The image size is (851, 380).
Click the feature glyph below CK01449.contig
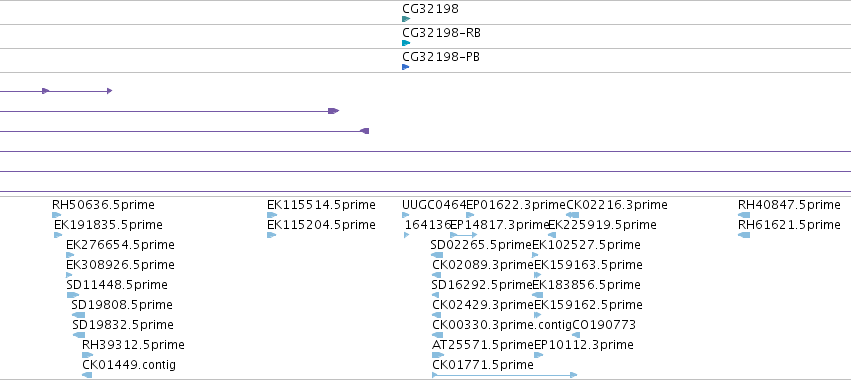(87, 375)
